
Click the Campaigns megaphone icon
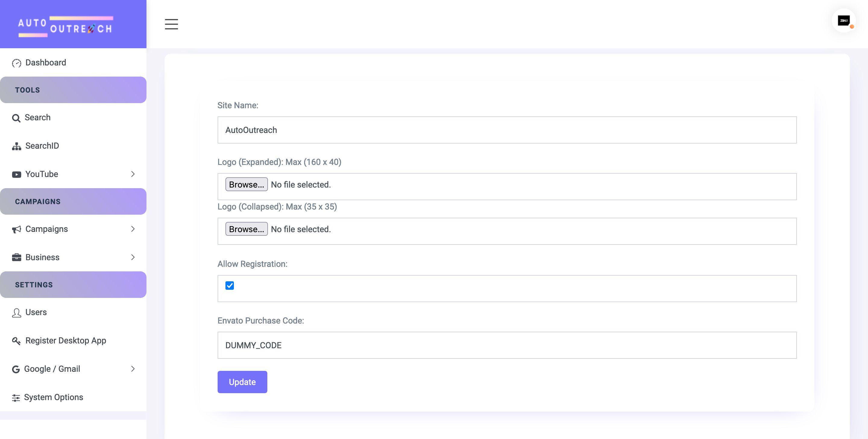[x=17, y=230]
